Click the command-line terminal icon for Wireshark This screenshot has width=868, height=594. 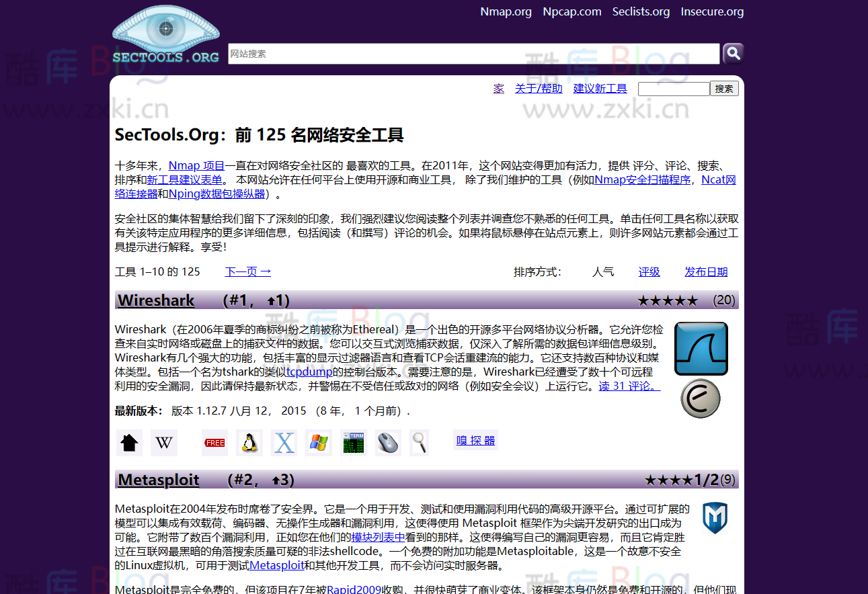353,442
